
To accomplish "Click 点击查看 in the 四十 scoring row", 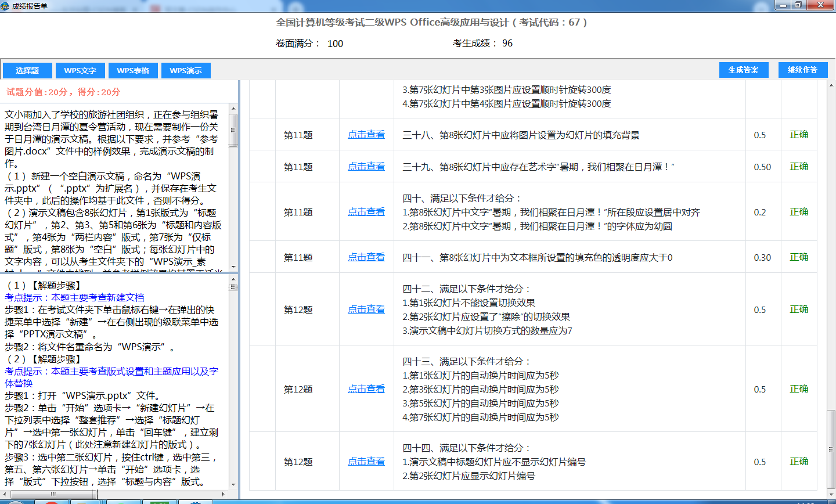I will pyautogui.click(x=366, y=212).
